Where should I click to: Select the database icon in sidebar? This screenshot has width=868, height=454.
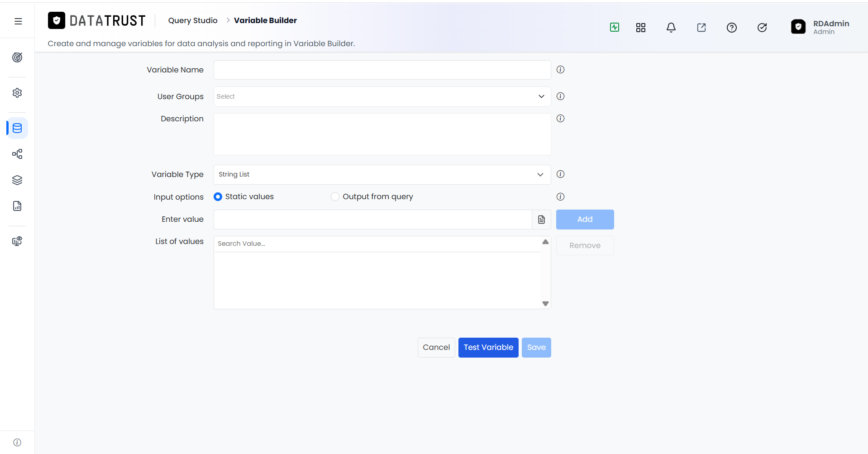[x=17, y=128]
